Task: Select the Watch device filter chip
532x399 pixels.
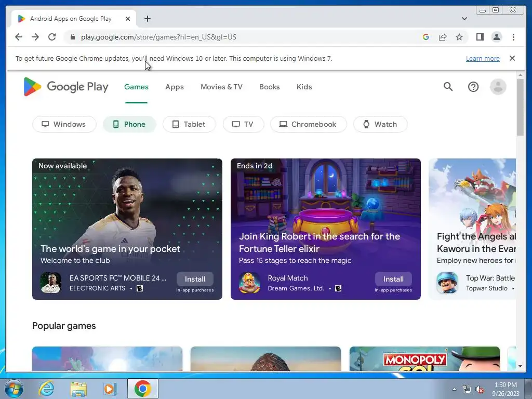Action: click(x=380, y=124)
